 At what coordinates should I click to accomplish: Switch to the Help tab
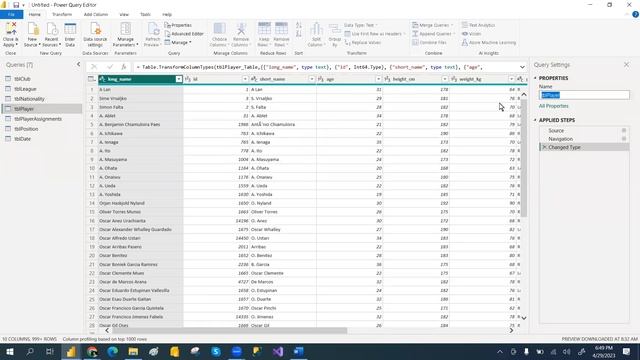(167, 14)
